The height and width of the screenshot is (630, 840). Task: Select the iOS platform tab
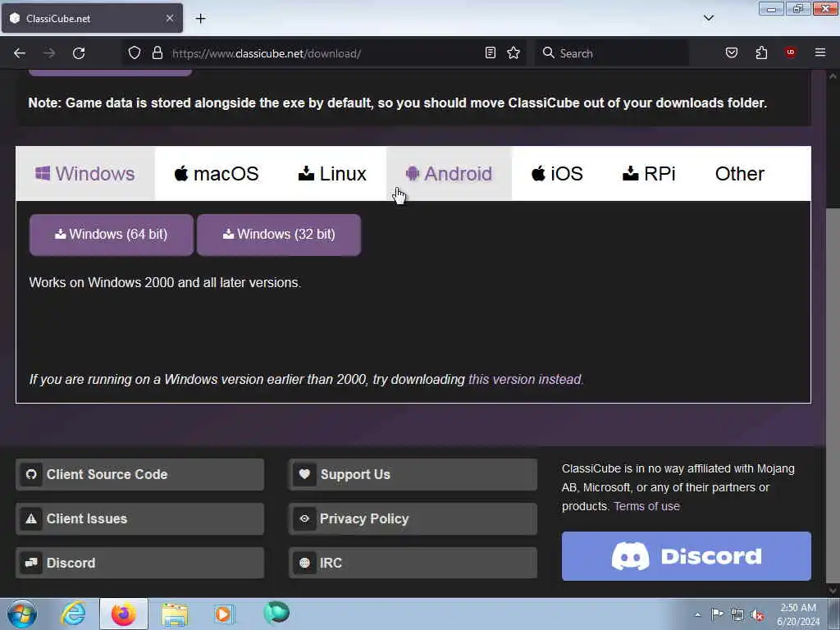[557, 174]
